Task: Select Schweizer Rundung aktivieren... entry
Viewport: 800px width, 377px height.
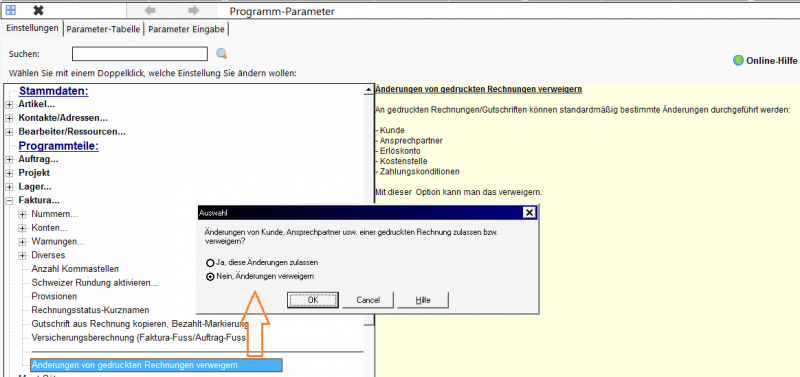Action: click(95, 283)
